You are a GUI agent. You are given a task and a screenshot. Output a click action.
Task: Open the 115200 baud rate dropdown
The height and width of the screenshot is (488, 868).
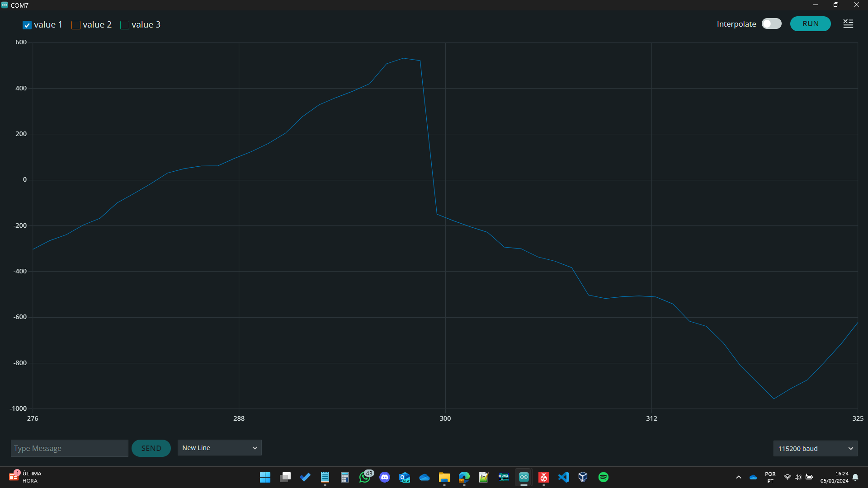tap(815, 449)
